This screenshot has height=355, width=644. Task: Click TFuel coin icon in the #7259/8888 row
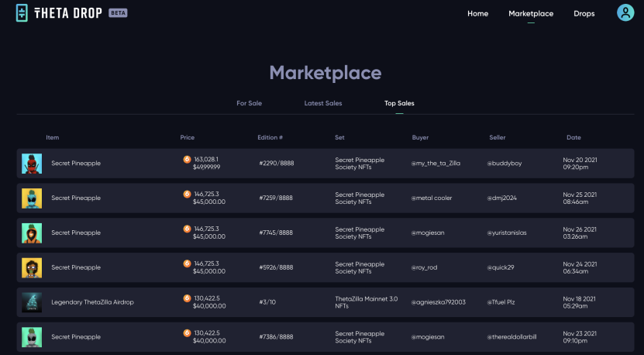187,194
